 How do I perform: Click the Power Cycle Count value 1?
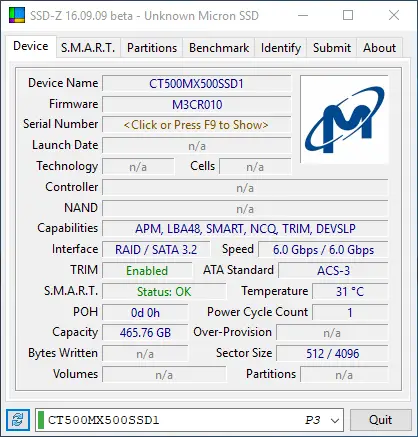pyautogui.click(x=350, y=313)
